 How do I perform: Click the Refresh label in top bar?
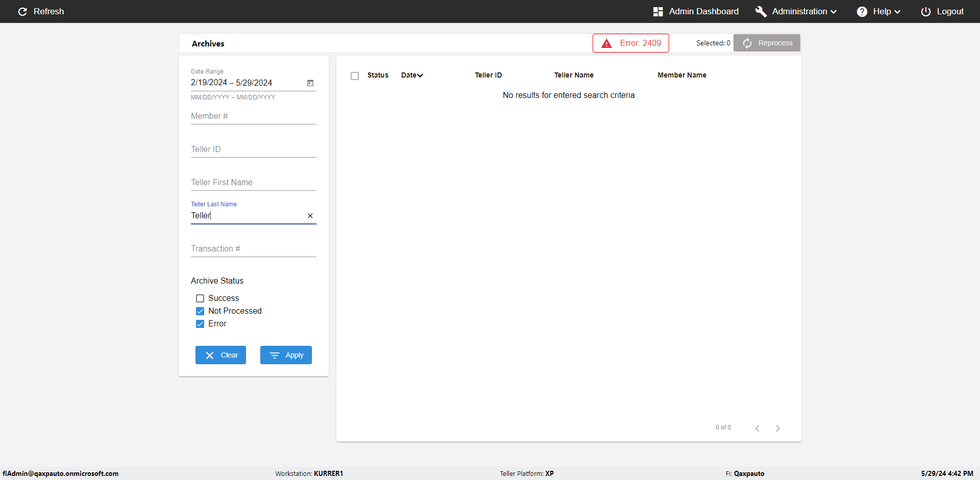[x=48, y=11]
